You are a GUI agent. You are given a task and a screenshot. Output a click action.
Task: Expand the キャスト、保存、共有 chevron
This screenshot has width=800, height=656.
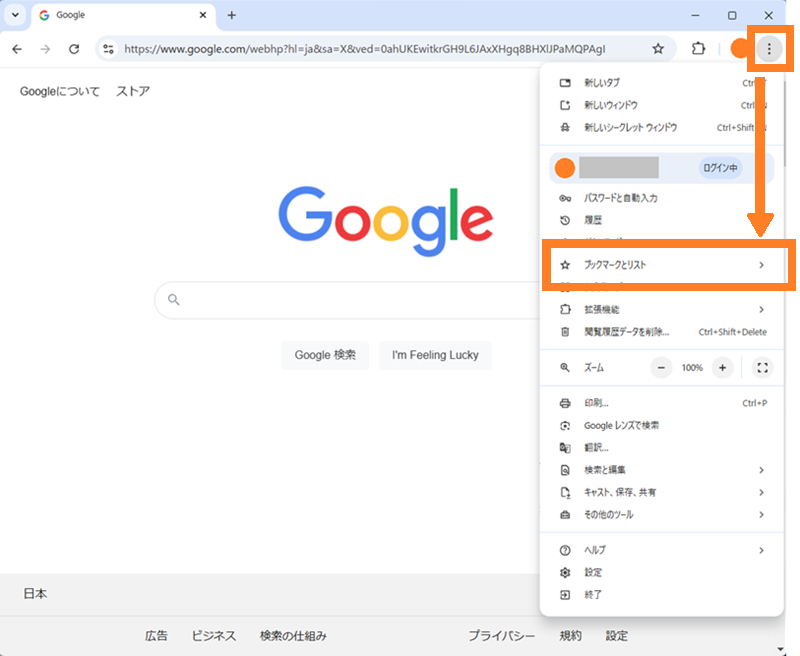(x=761, y=492)
